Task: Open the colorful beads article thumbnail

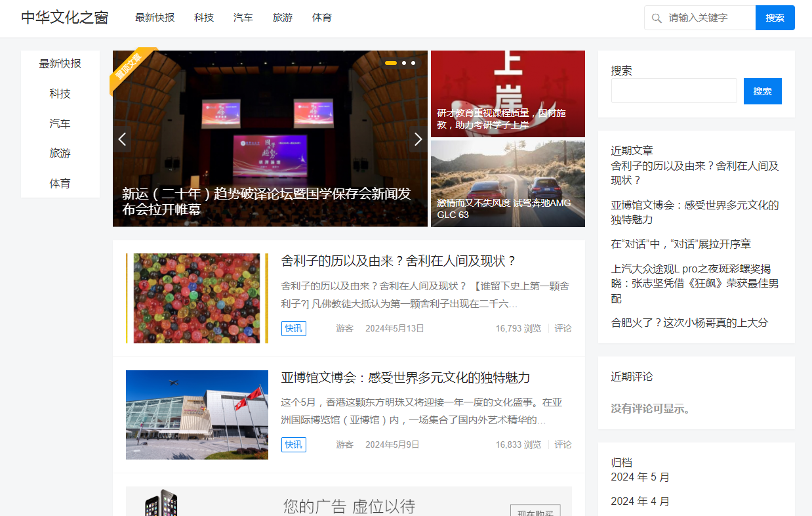Action: click(197, 298)
